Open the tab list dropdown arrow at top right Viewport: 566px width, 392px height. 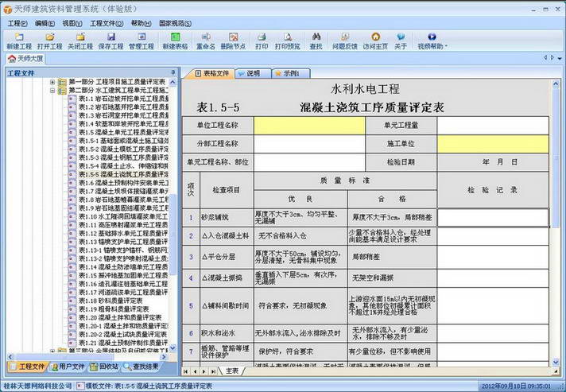[560, 59]
